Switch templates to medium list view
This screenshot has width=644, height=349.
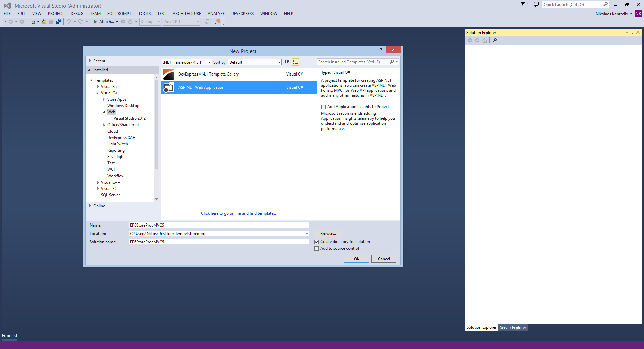(296, 62)
